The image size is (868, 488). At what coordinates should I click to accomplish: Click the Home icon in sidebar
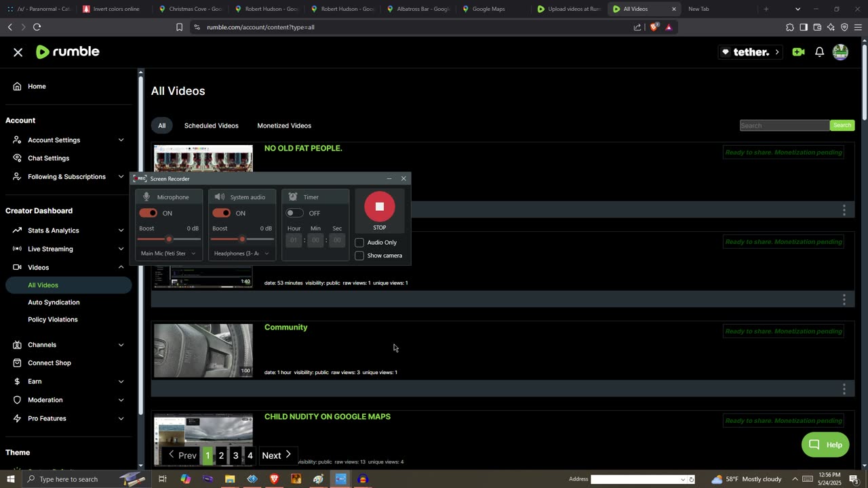[x=17, y=86]
